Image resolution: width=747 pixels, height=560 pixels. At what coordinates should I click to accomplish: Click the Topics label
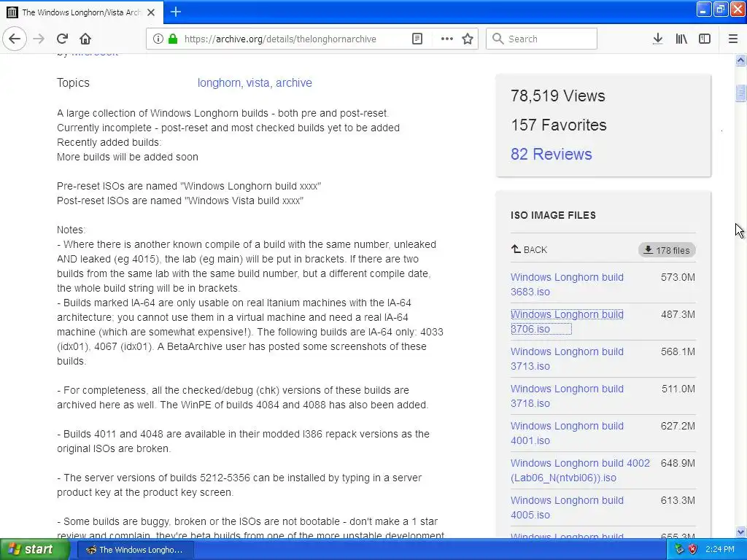click(73, 83)
